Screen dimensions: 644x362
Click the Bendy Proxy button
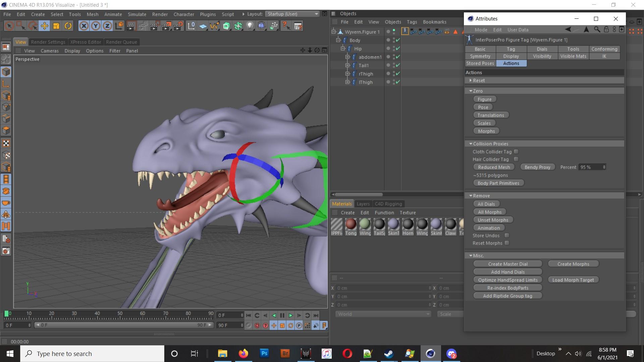click(537, 167)
